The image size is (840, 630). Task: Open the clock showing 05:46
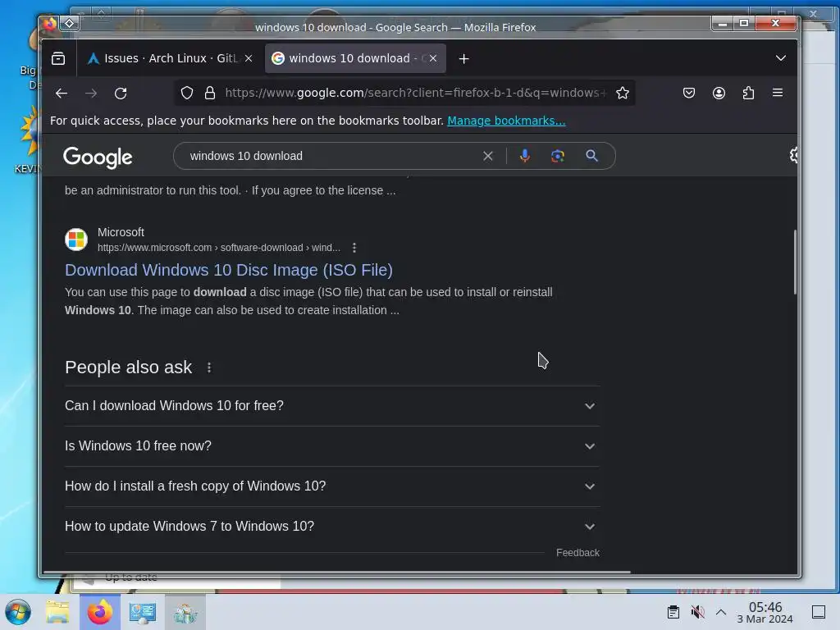pos(765,612)
